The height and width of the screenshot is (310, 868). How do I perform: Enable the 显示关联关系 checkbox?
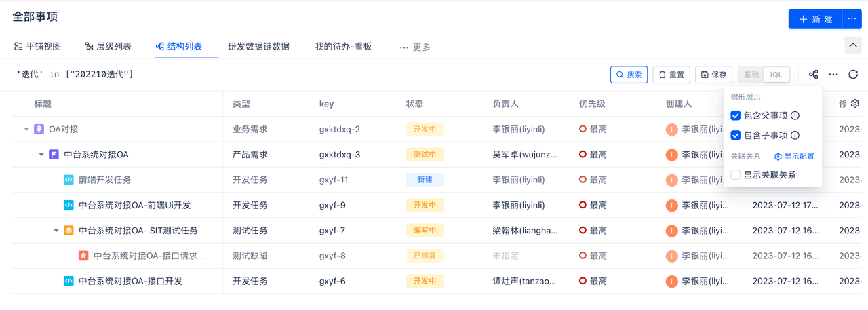pyautogui.click(x=735, y=175)
